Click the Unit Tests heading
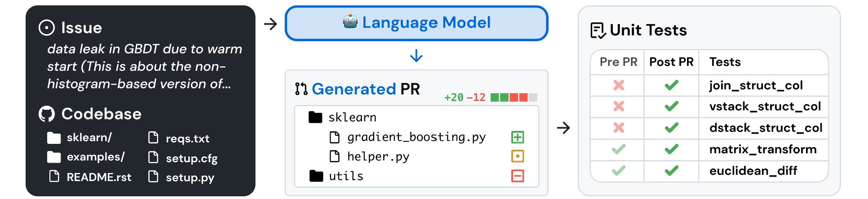This screenshot has height=199, width=868. point(648,30)
